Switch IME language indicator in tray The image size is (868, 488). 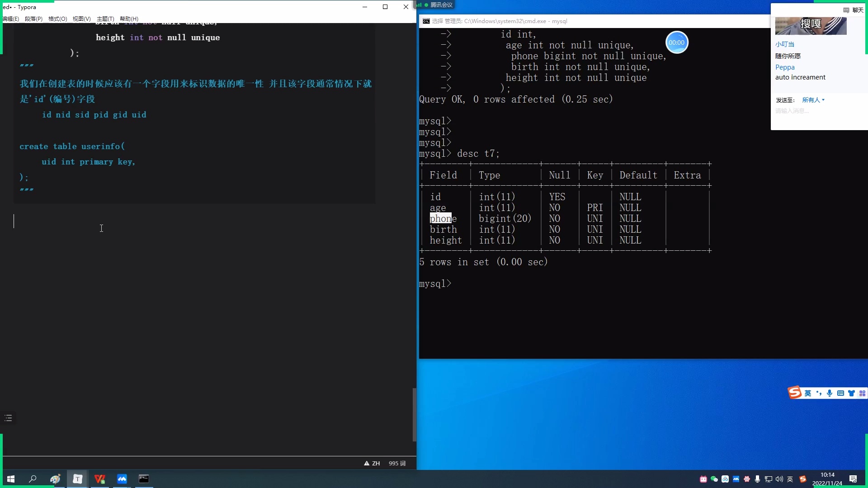click(x=790, y=479)
